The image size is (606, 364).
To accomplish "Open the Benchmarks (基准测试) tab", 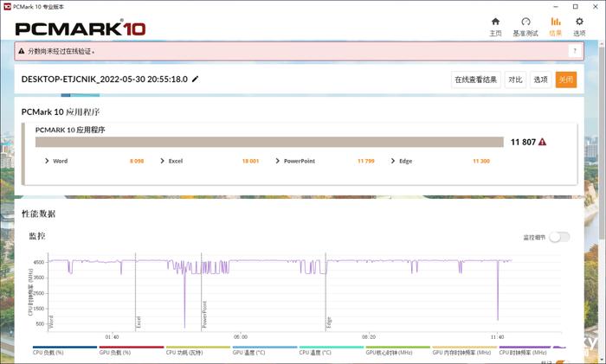I will pyautogui.click(x=525, y=27).
